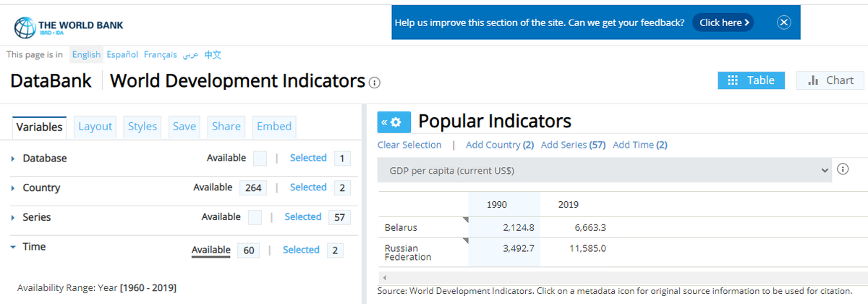The width and height of the screenshot is (868, 304).
Task: Switch page language to Chinese
Action: (x=213, y=55)
